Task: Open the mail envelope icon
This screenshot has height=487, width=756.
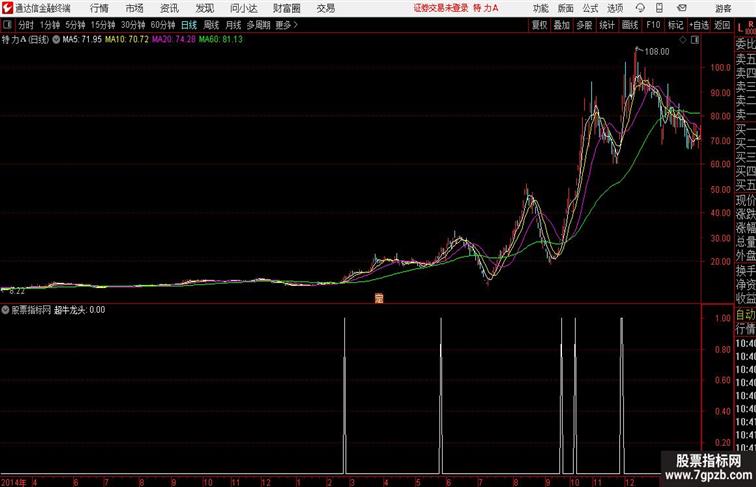Action: click(x=682, y=8)
